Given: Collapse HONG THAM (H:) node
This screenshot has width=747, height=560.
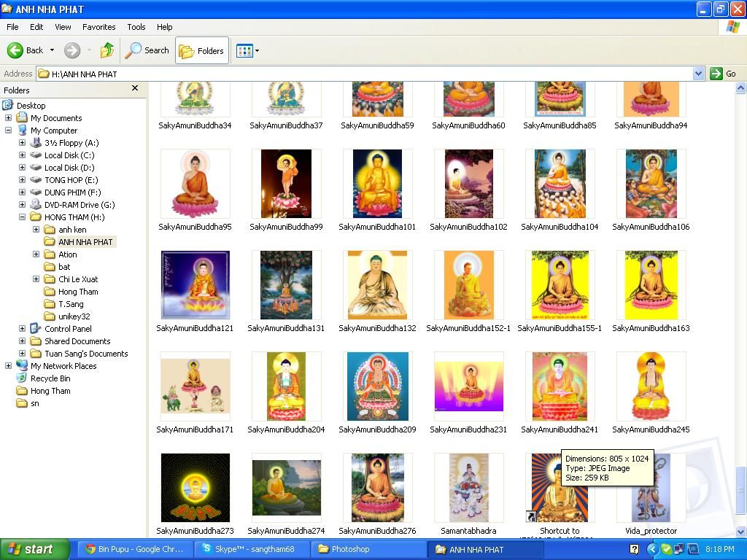Looking at the screenshot, I should click(x=22, y=217).
